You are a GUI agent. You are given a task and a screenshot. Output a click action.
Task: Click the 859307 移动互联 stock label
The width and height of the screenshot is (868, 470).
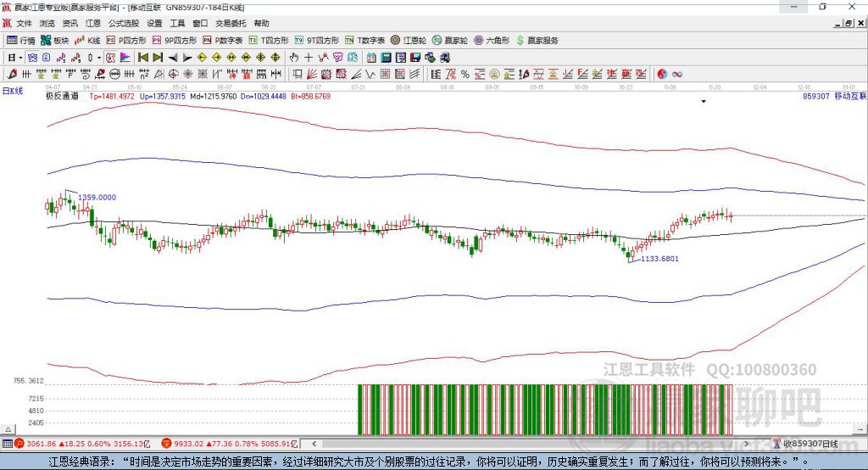[x=834, y=96]
